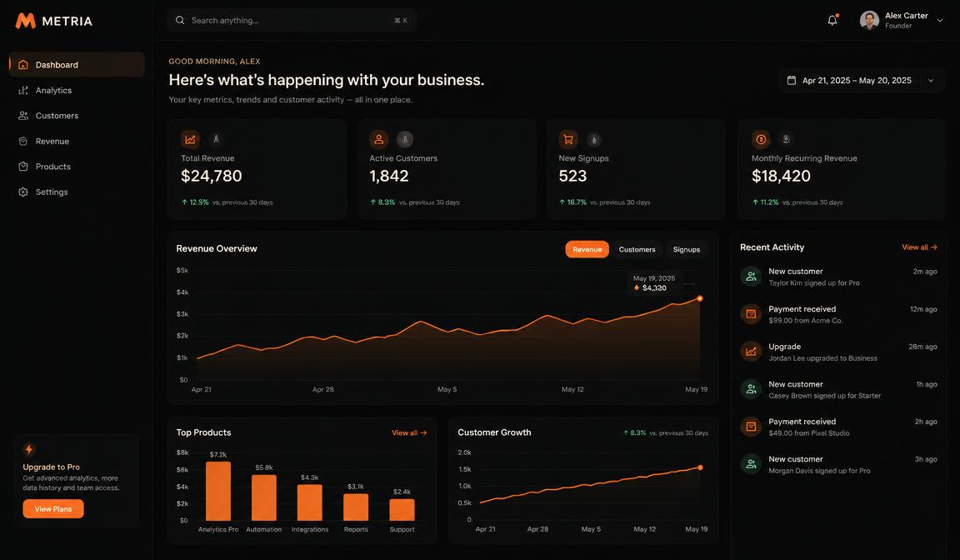Open Customers page in sidebar
This screenshot has height=560, width=960.
pos(77,116)
